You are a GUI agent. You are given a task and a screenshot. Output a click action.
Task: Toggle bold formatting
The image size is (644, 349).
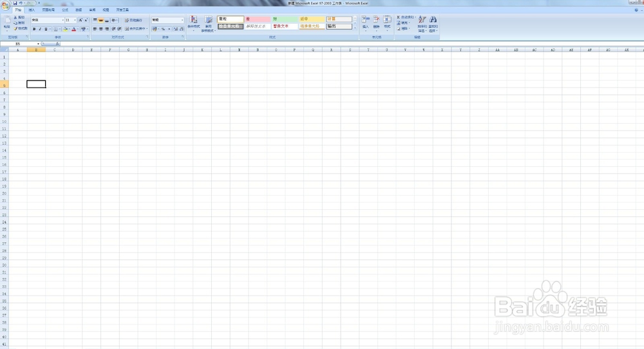click(34, 29)
